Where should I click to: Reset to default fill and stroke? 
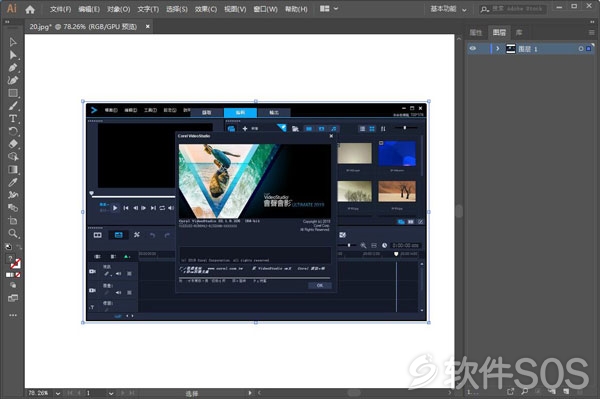[8, 247]
